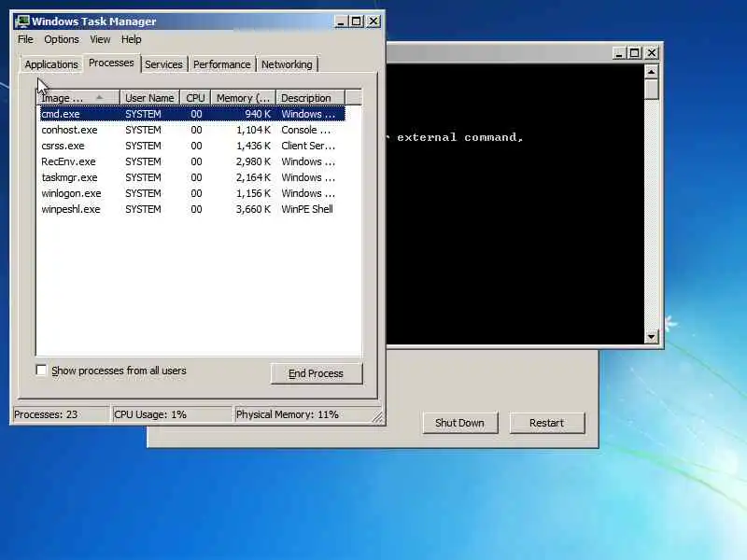Select the taskmgr.exe process
The image size is (747, 560).
[x=192, y=177]
